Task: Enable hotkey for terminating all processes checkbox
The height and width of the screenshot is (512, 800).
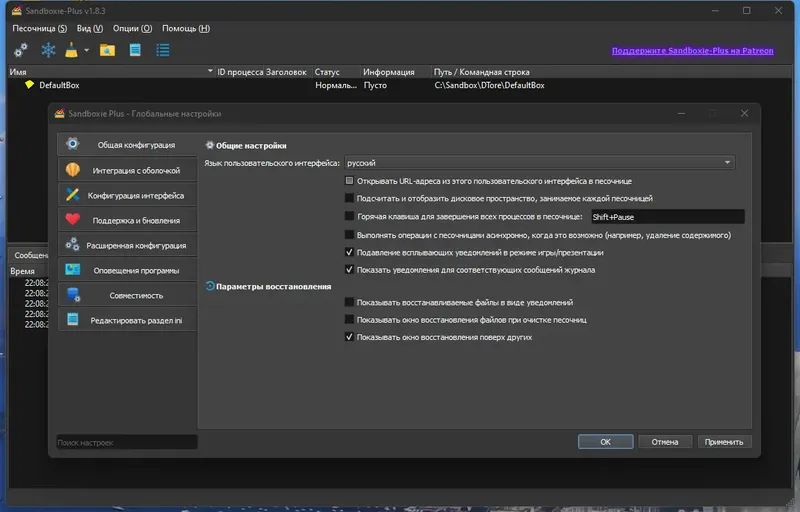Action: click(x=349, y=216)
